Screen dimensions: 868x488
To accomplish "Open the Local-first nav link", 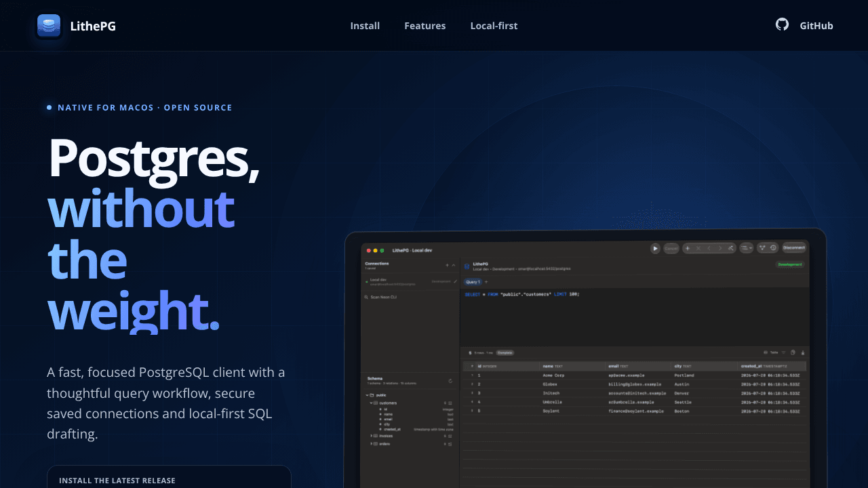I will 494,26.
